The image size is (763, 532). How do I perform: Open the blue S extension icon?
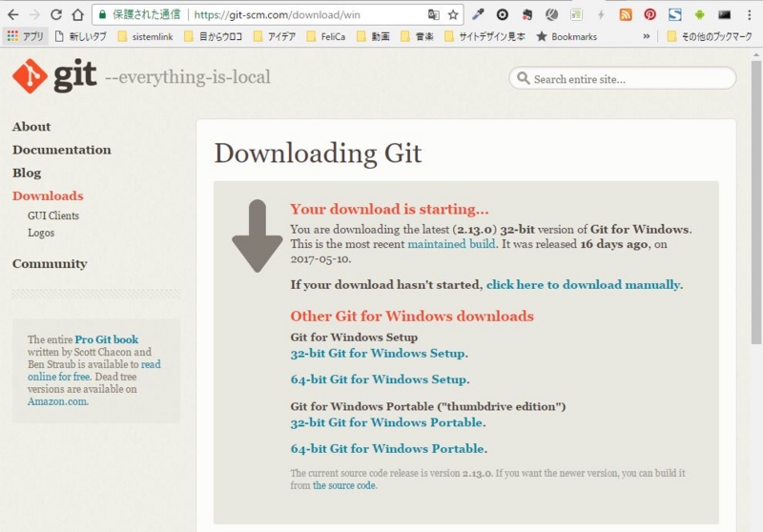(674, 14)
